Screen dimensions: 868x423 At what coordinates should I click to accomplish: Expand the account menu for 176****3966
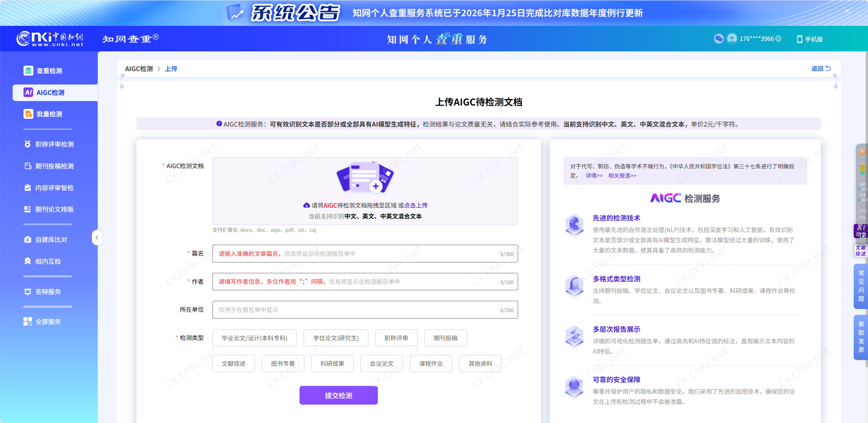[x=779, y=38]
